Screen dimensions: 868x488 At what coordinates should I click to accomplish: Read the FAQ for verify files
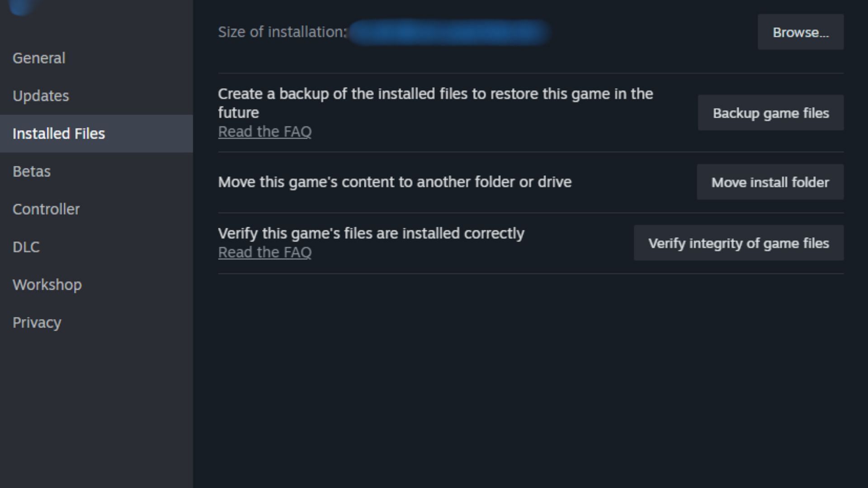pyautogui.click(x=264, y=251)
